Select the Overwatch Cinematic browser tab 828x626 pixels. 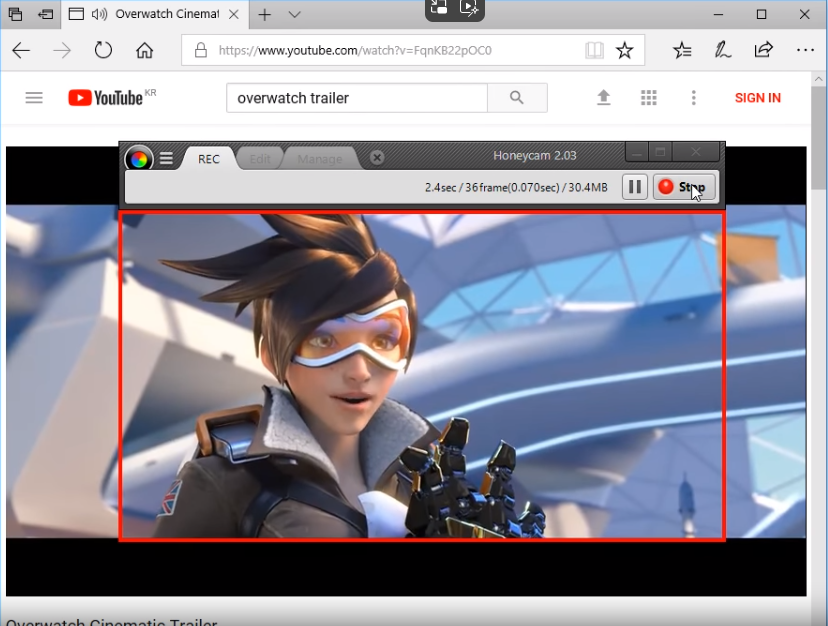coord(155,14)
